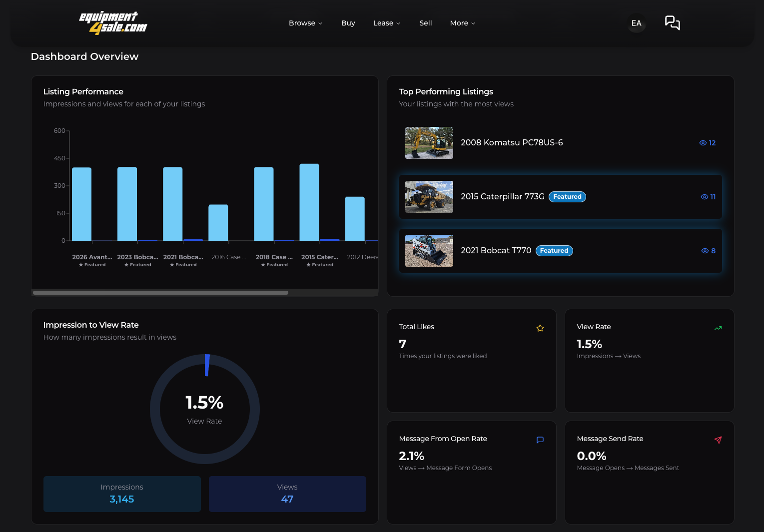Image resolution: width=764 pixels, height=532 pixels.
Task: Open the messages chat icon
Action: [x=672, y=23]
